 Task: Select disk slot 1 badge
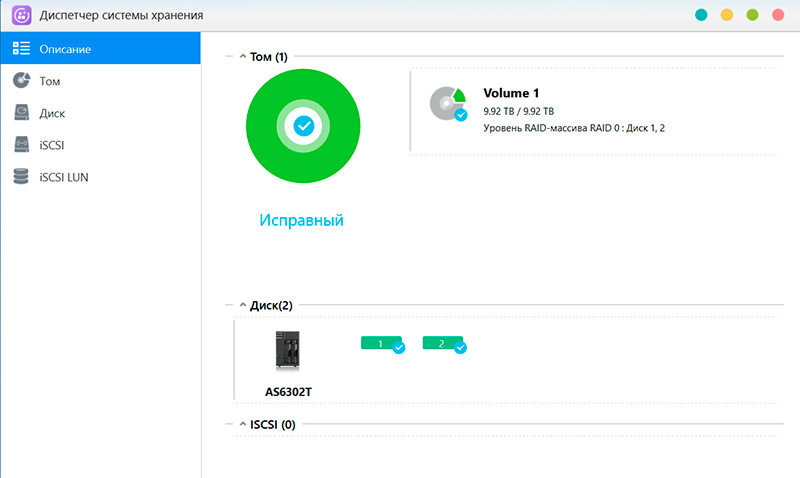[x=381, y=343]
